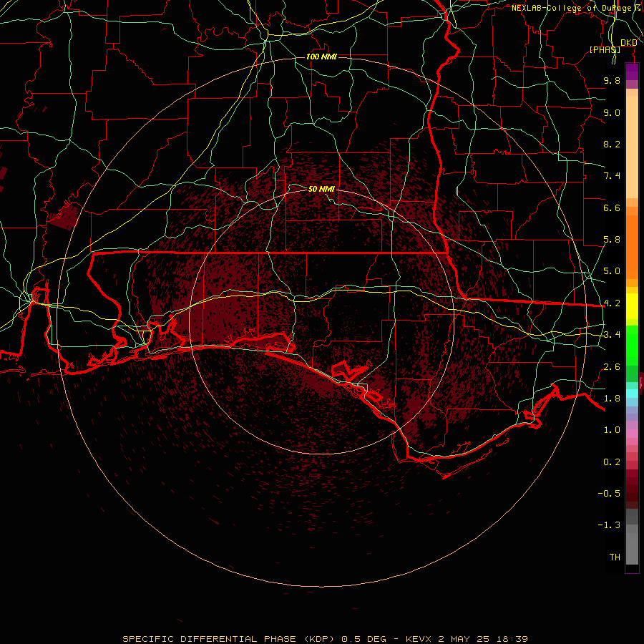
Task: Click the 4.2 scale value
Action: point(612,303)
